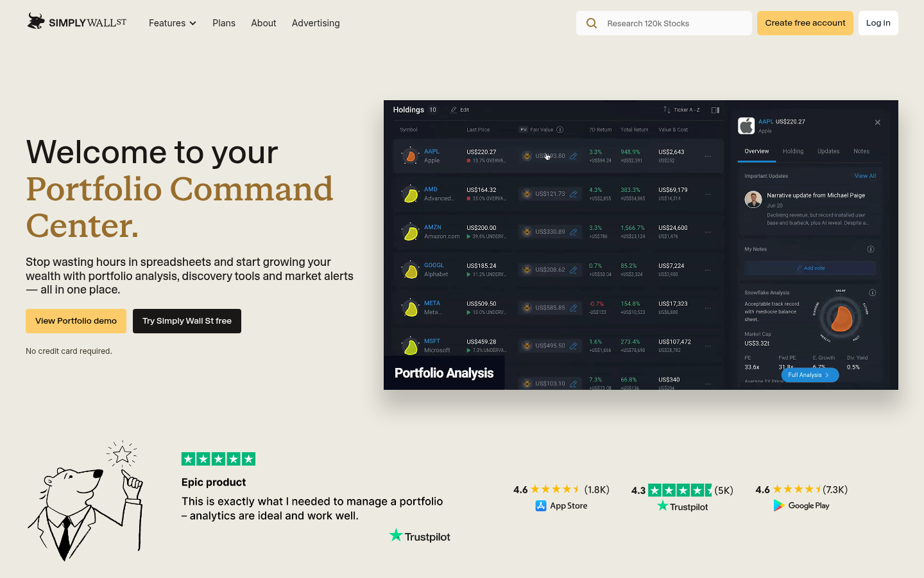Click the Apple logo in detail panel

tap(746, 125)
